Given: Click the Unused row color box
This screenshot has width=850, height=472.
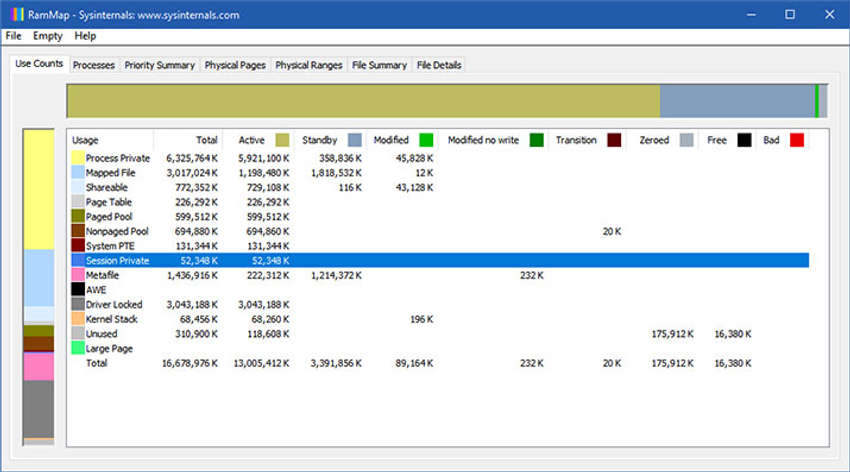Looking at the screenshot, I should [x=78, y=334].
